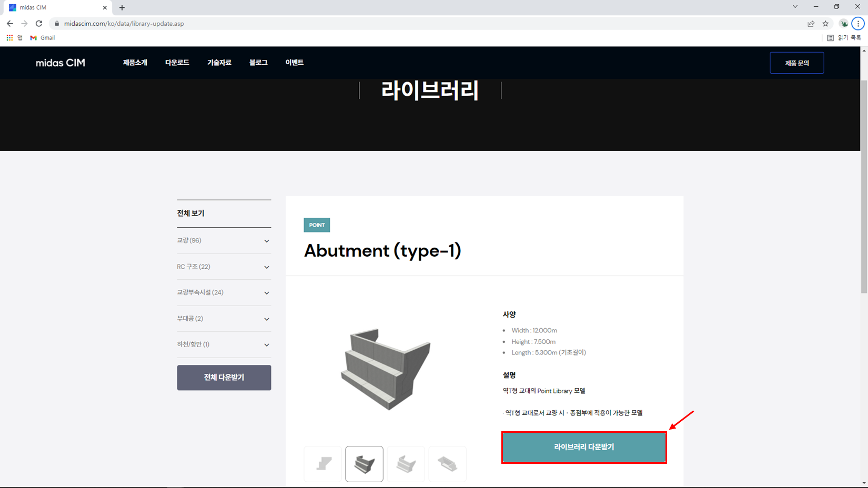This screenshot has width=868, height=488.
Task: Open the 제품소개 menu
Action: tap(135, 63)
